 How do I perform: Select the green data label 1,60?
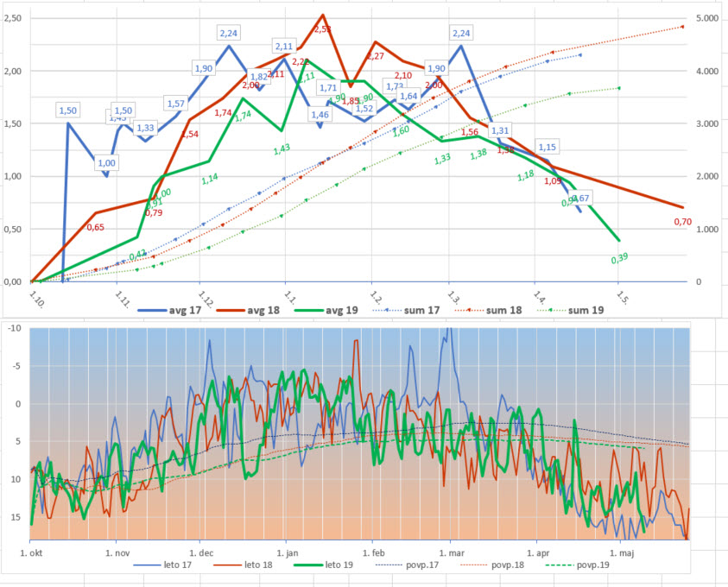point(402,130)
